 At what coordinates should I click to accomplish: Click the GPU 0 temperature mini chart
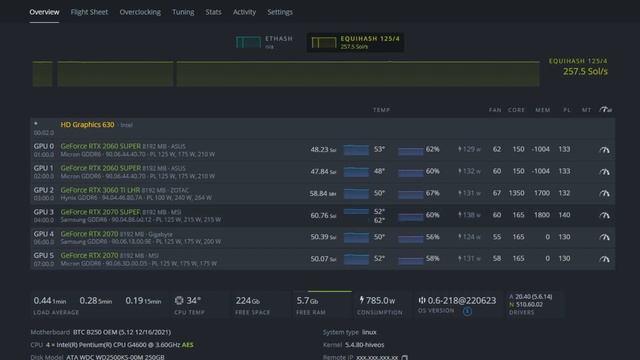356,150
